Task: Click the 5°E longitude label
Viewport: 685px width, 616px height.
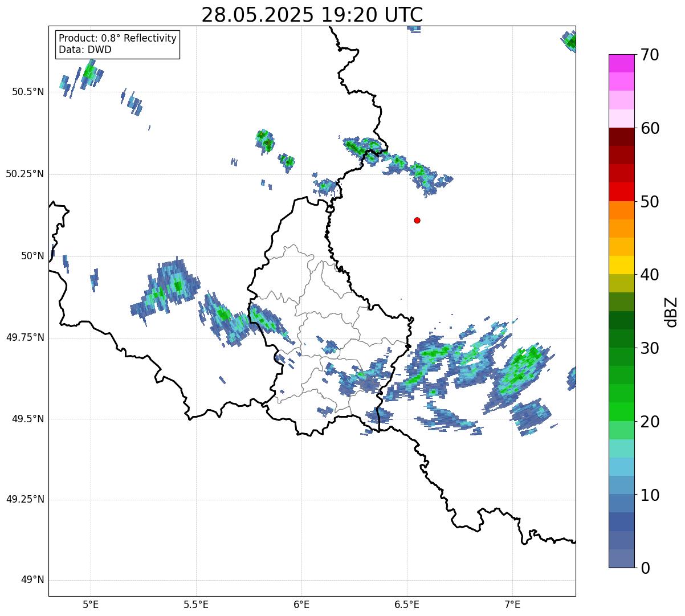Action: 91,604
